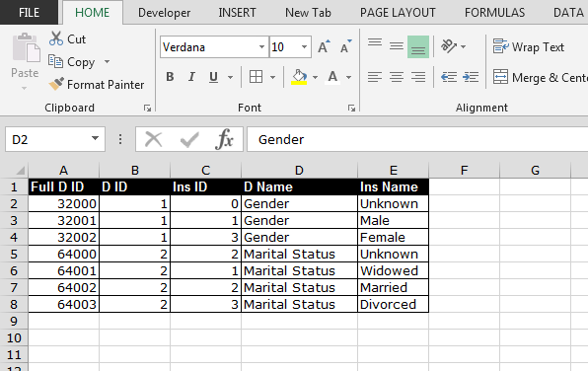This screenshot has width=588, height=371.
Task: Expand the Copy dropdown arrow
Action: point(107,61)
